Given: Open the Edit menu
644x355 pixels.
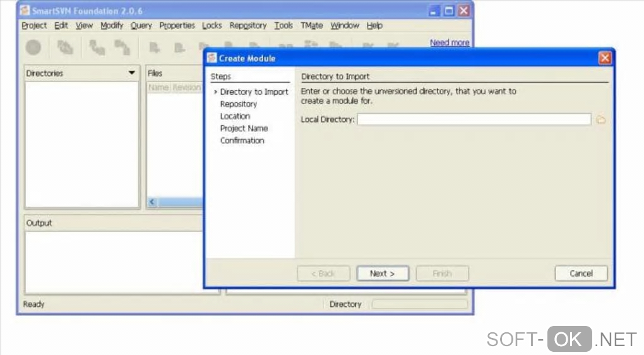Looking at the screenshot, I should [x=61, y=25].
